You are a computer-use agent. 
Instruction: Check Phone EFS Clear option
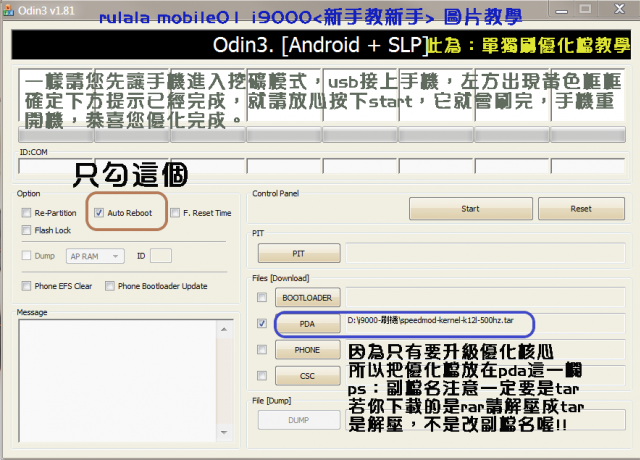[x=26, y=286]
